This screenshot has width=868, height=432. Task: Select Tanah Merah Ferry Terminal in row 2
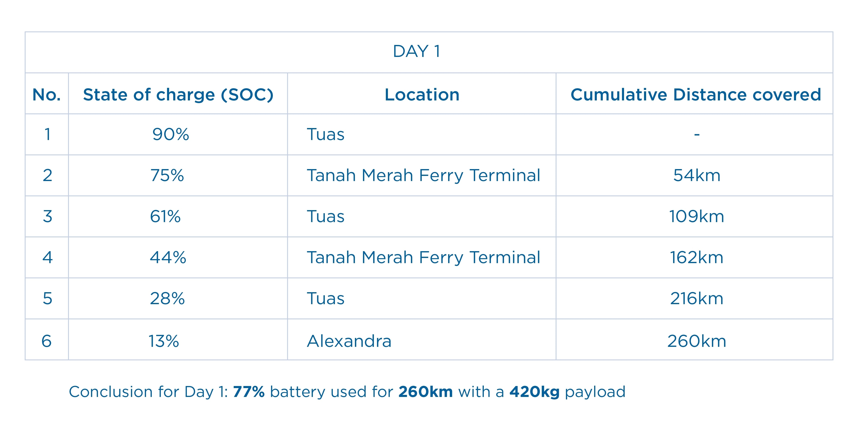point(424,175)
